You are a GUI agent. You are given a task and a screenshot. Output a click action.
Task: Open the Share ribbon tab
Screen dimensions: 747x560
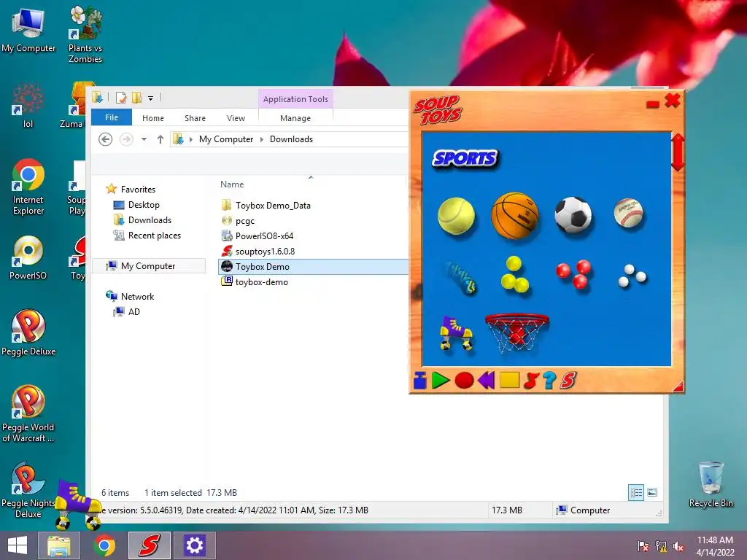[195, 118]
